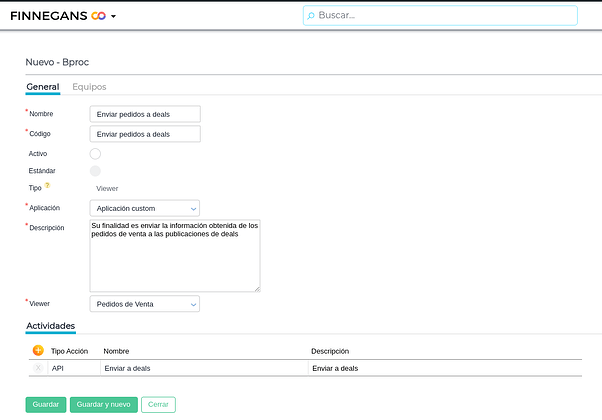Open the Aplicación dropdown
The image size is (602, 420).
point(145,208)
